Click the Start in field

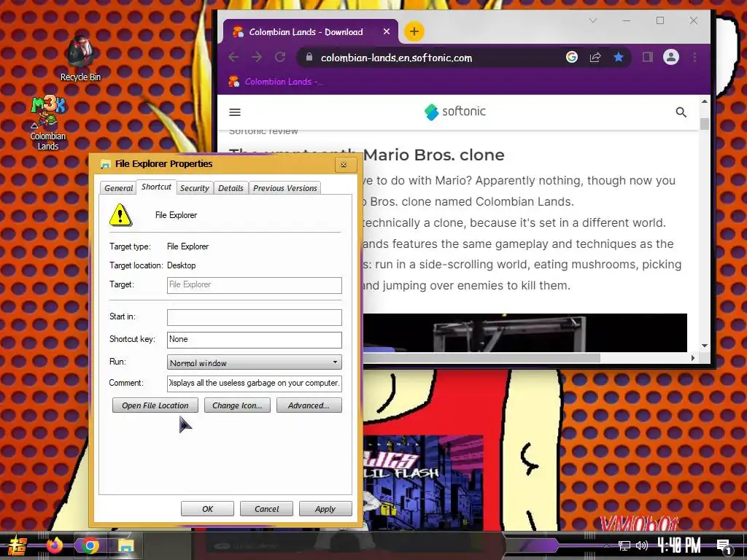(255, 317)
